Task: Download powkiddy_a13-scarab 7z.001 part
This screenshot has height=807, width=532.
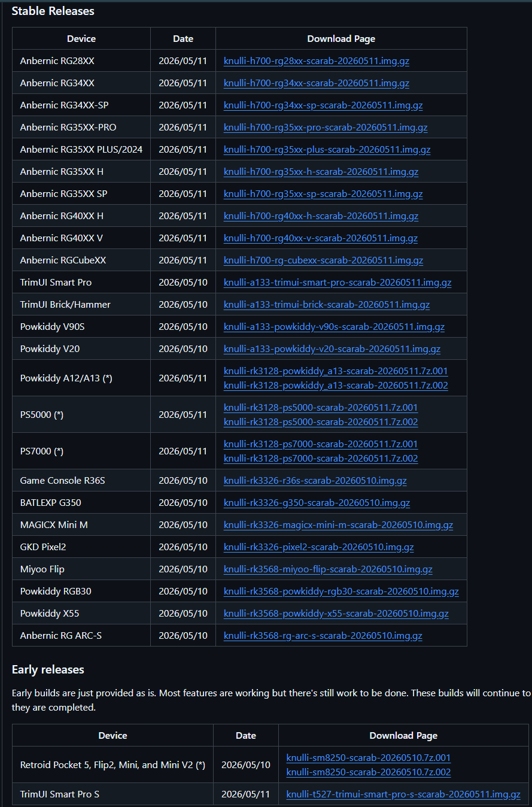Action: click(336, 371)
